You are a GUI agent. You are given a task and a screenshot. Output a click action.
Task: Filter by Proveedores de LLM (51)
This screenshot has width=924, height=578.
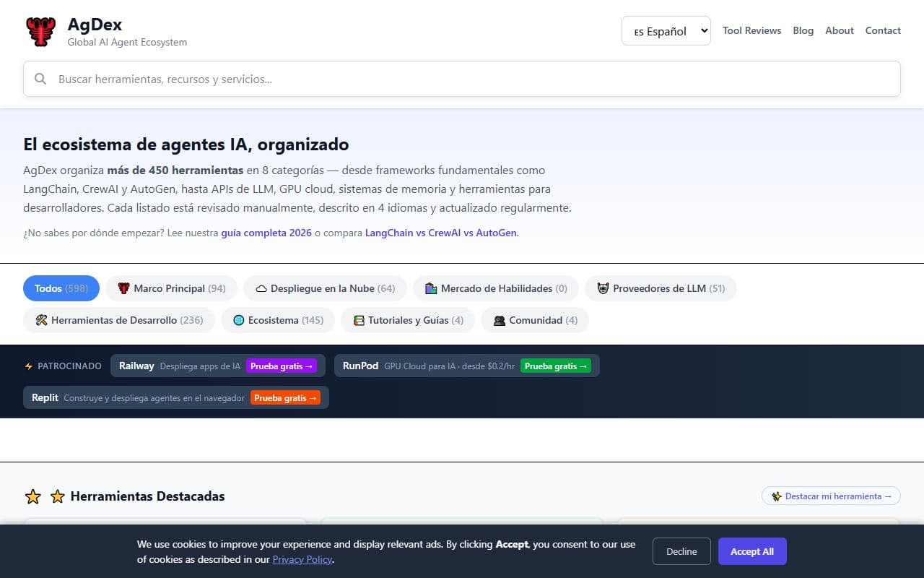tap(661, 288)
